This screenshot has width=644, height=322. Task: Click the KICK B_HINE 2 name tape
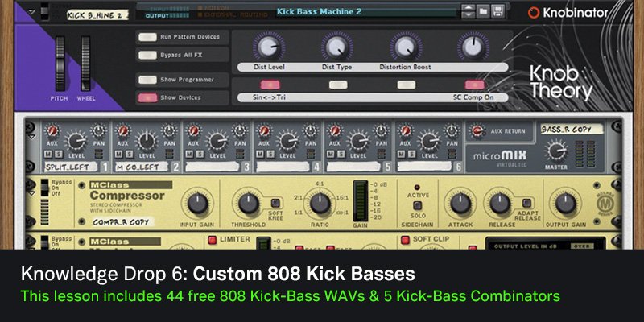point(97,15)
